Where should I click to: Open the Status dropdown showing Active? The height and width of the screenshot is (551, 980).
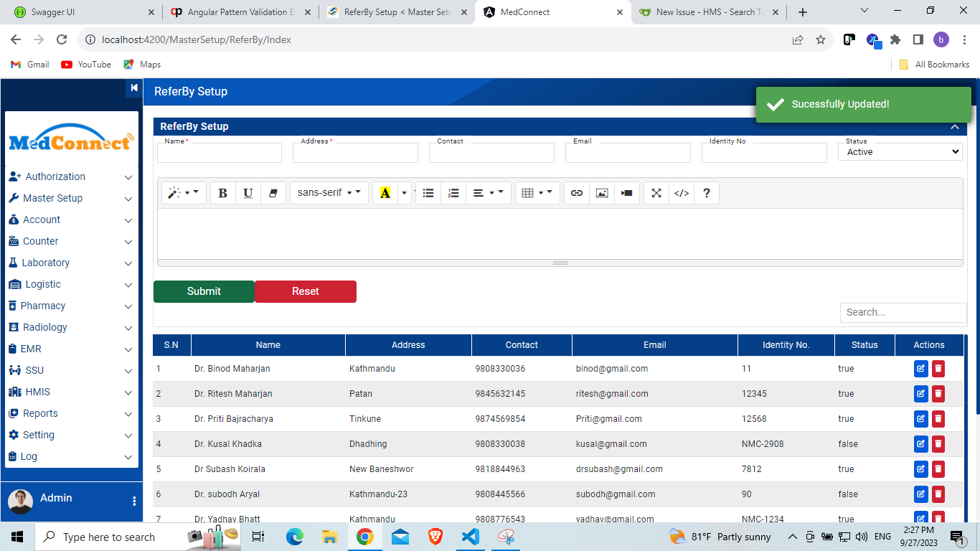[x=900, y=152]
